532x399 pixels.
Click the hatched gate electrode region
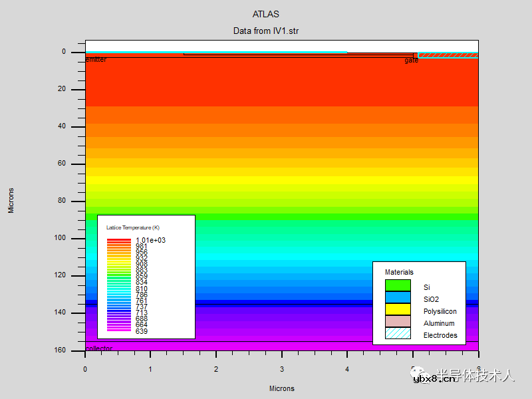click(x=448, y=55)
